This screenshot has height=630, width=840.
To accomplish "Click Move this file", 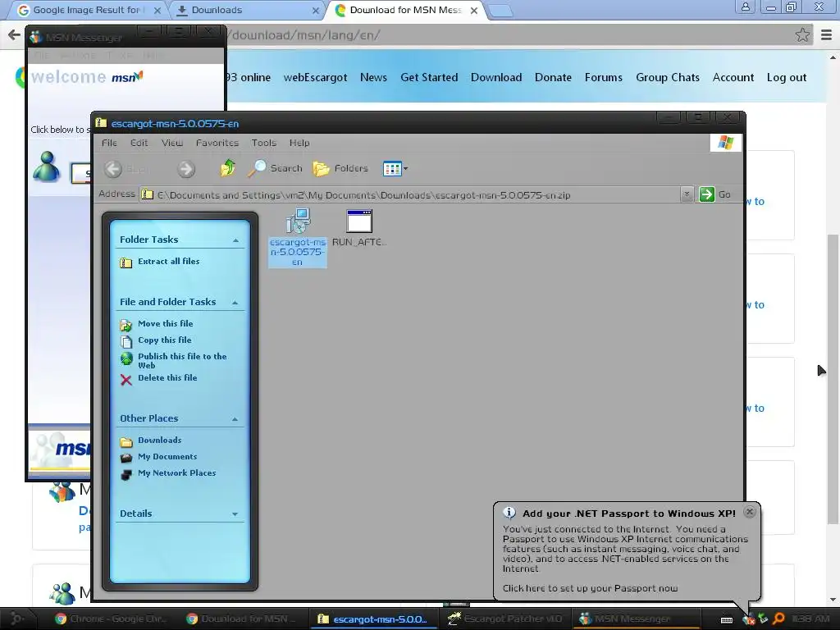I will coord(165,323).
